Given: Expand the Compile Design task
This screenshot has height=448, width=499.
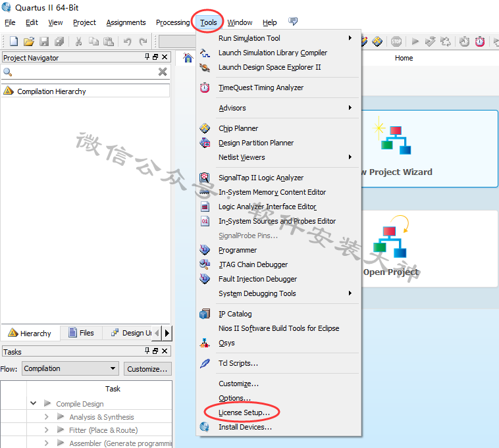Looking at the screenshot, I should [34, 403].
